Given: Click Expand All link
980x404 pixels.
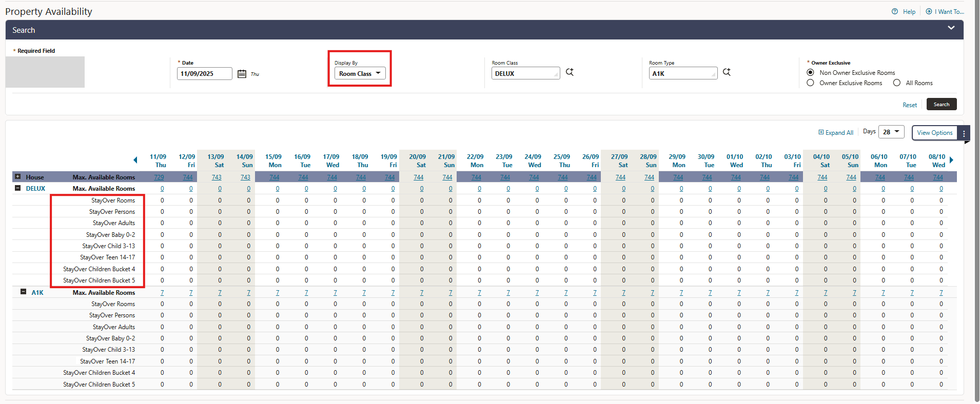Looking at the screenshot, I should coord(836,133).
